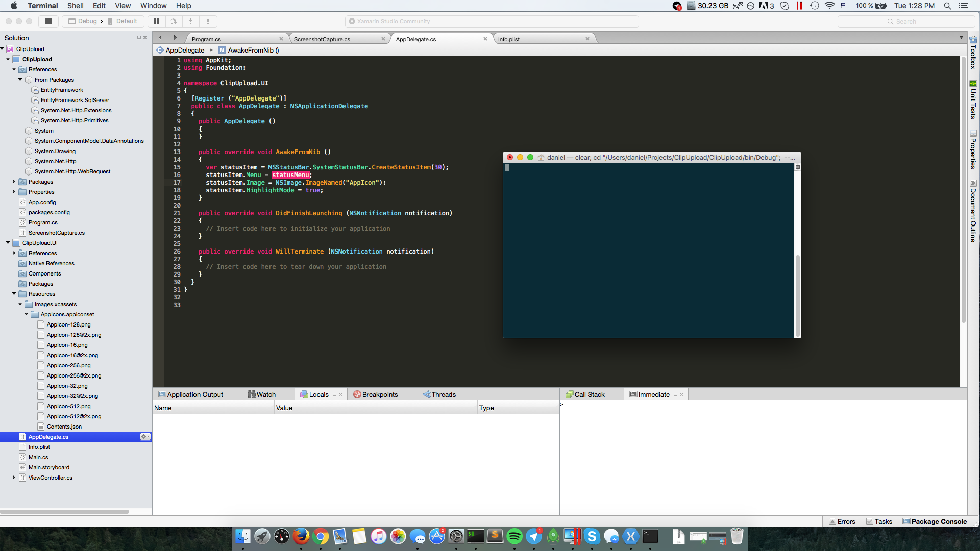Open the Errors pad
Screen dimensions: 980x551
[842, 521]
